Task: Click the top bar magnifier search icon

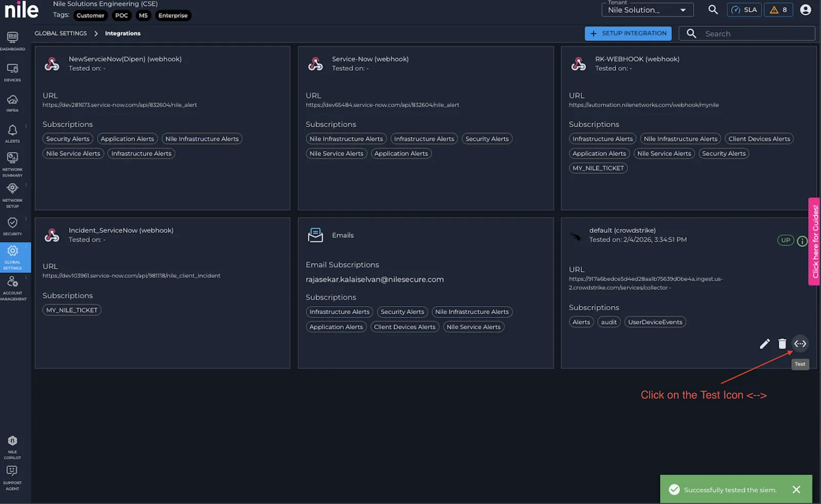Action: pyautogui.click(x=713, y=10)
